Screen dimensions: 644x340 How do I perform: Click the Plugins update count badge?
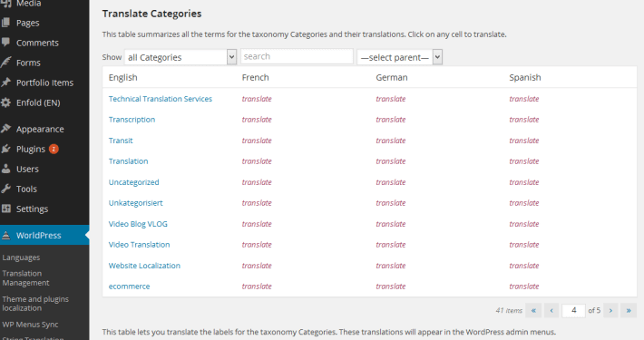point(54,149)
